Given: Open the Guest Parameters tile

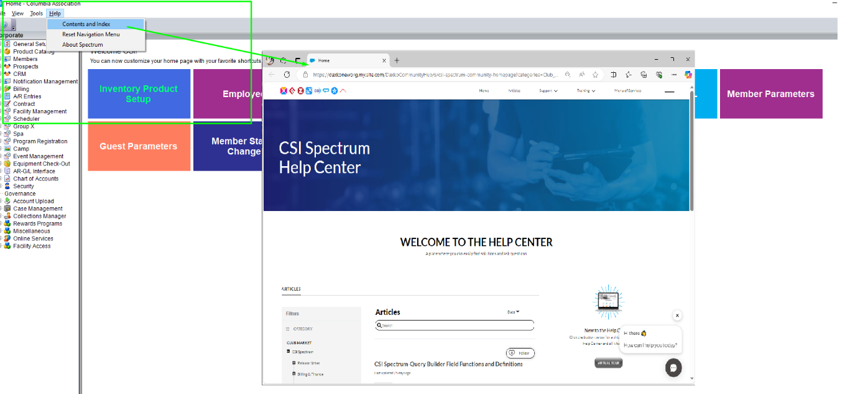Looking at the screenshot, I should coord(139,146).
